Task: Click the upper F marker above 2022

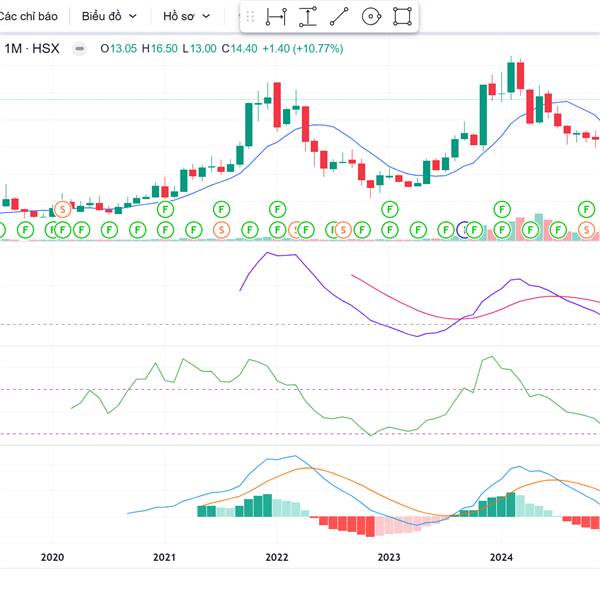Action: click(277, 209)
